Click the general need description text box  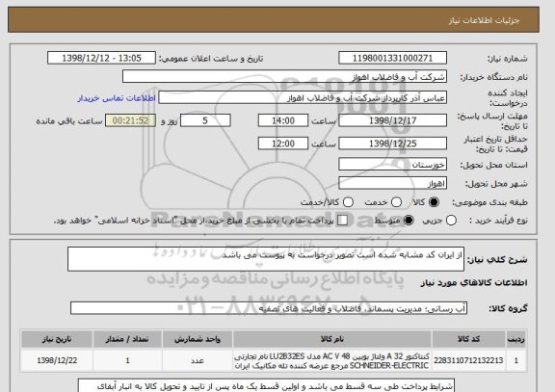266,259
